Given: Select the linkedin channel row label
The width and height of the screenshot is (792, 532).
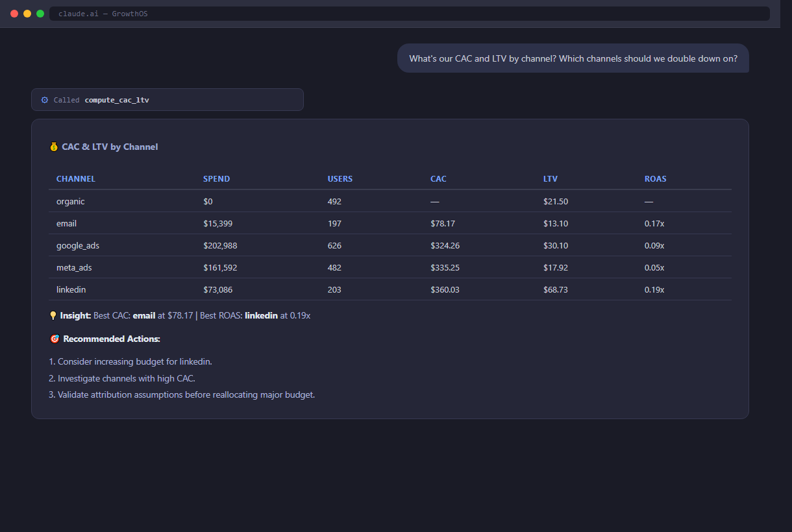Looking at the screenshot, I should (71, 289).
